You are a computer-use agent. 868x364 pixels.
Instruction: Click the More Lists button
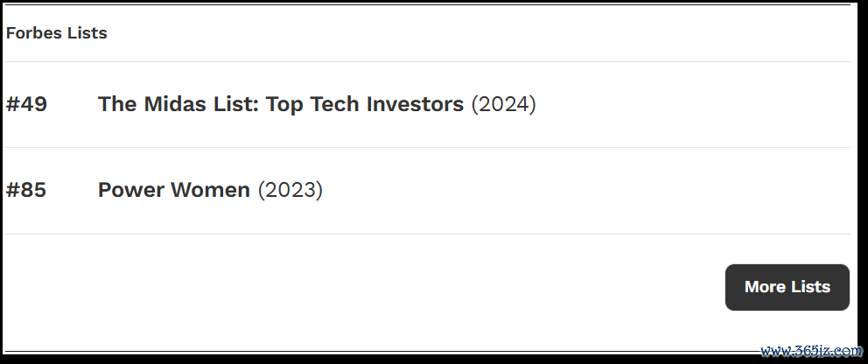(787, 287)
